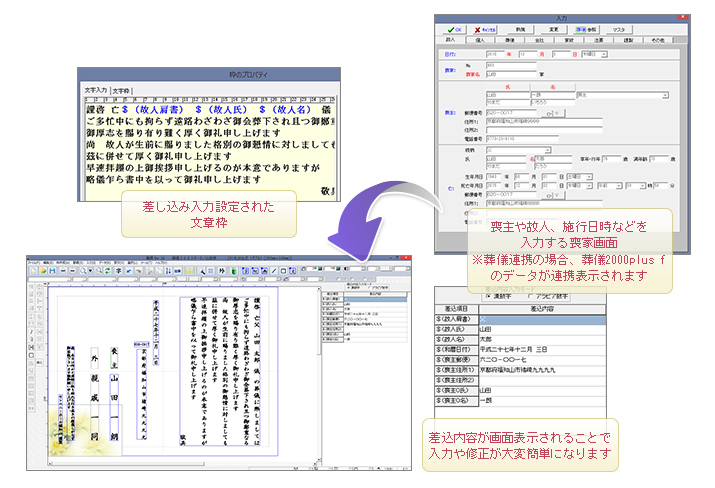Image resolution: width=715 pixels, height=488 pixels.
Task: Select the 字 text tool icon
Action: (x=118, y=270)
